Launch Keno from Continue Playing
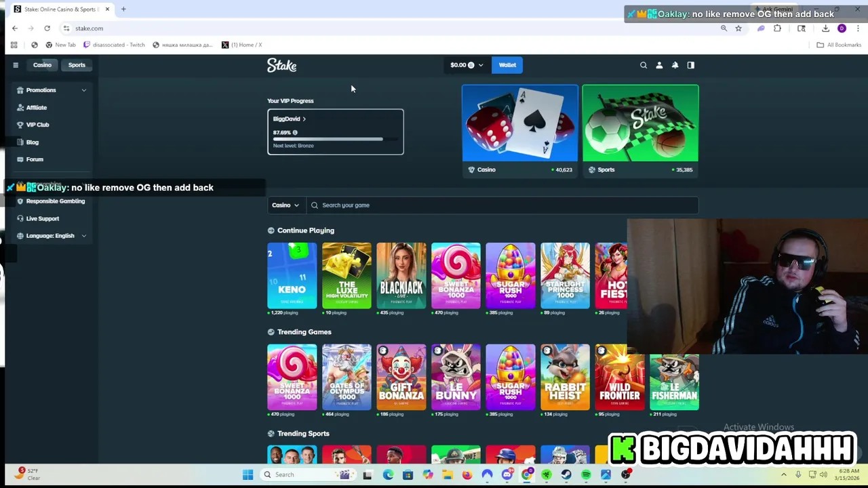This screenshot has height=488, width=868. pos(292,276)
